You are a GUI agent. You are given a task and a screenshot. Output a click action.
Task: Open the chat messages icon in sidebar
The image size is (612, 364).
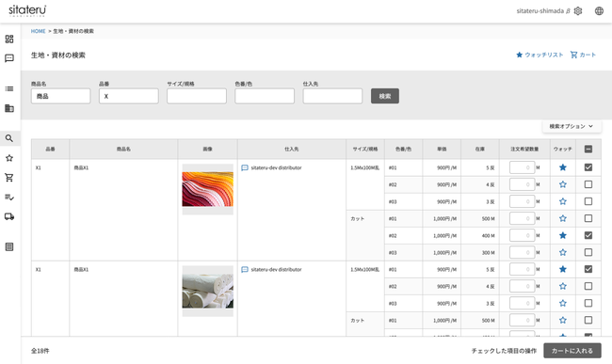coord(9,58)
